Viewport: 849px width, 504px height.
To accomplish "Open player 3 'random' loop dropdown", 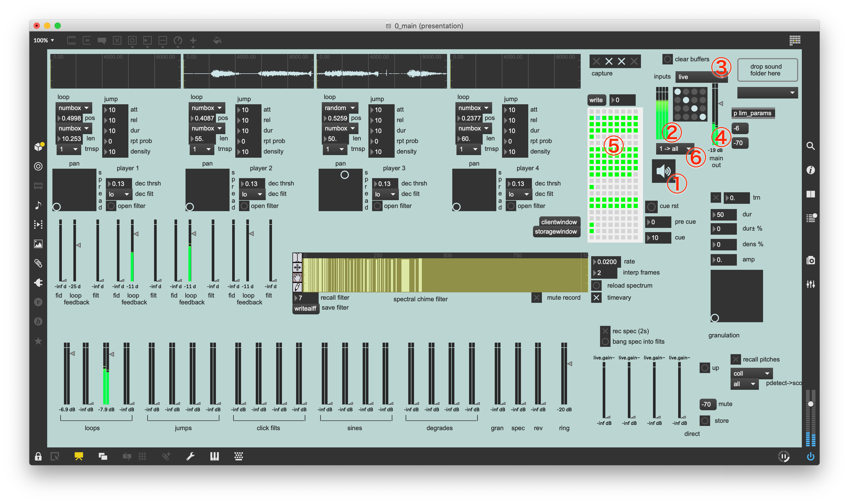I will [x=339, y=108].
